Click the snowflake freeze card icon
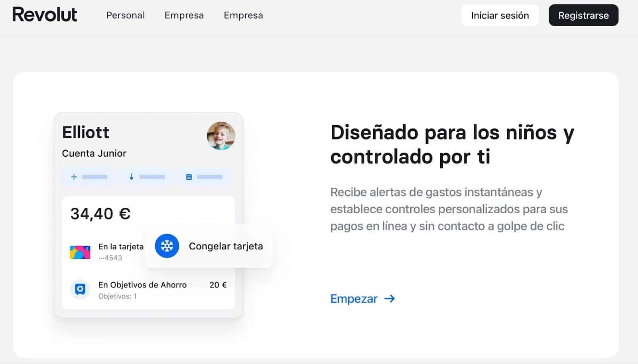This screenshot has height=364, width=638. pyautogui.click(x=167, y=246)
